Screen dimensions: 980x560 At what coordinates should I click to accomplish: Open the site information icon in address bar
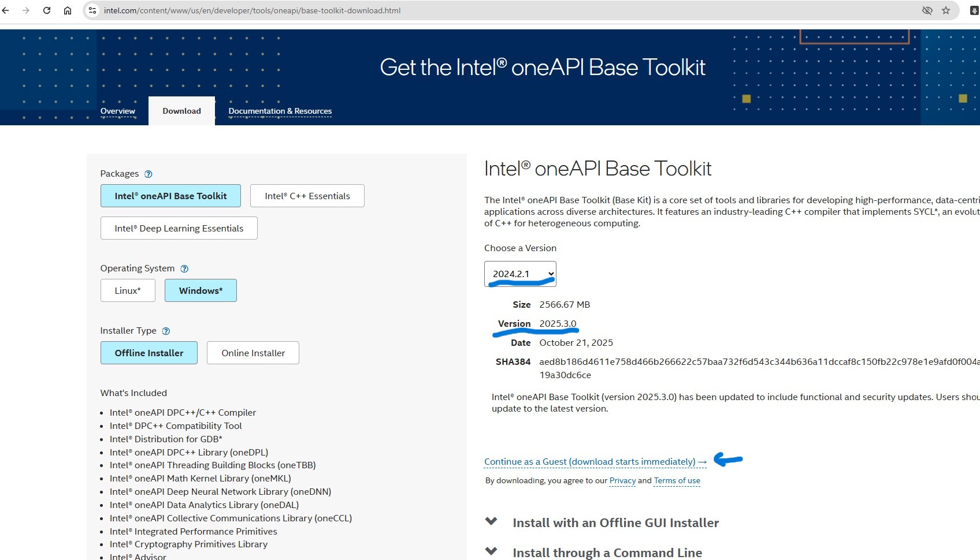92,10
